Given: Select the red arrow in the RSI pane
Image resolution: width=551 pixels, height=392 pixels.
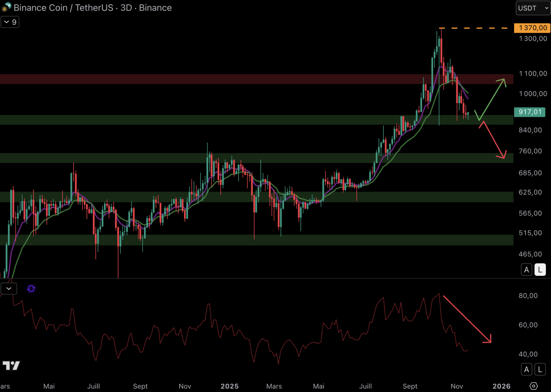Looking at the screenshot, I should point(467,319).
